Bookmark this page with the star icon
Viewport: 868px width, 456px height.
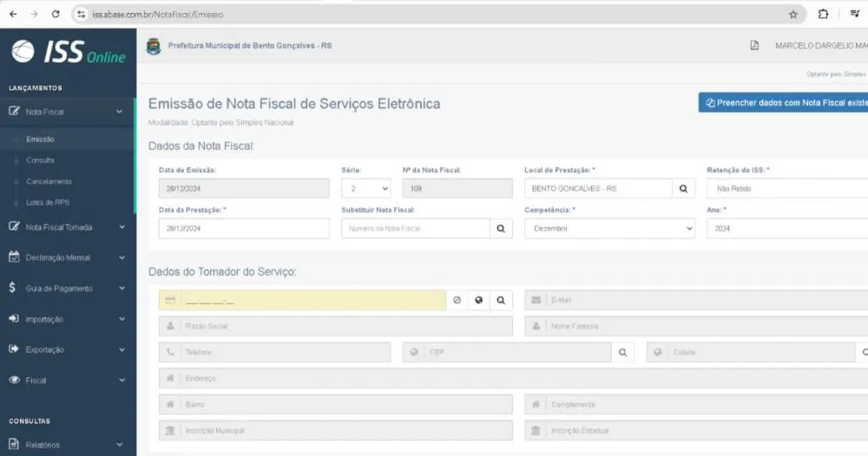(x=792, y=15)
